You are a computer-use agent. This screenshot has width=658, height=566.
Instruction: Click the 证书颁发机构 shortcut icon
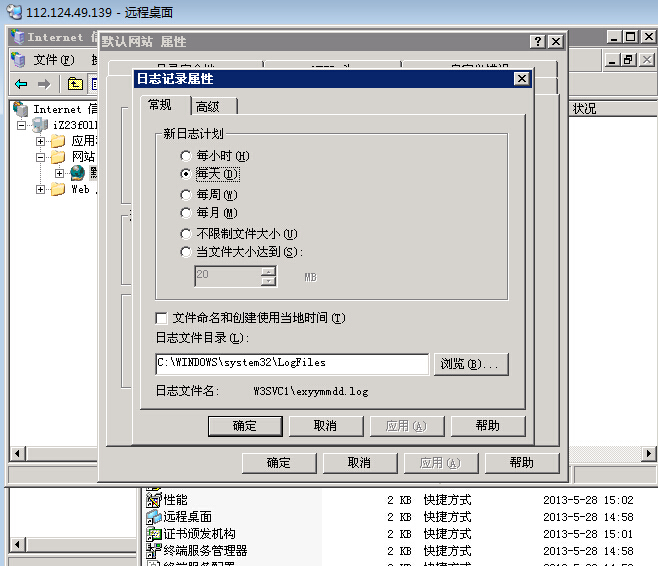tap(154, 534)
